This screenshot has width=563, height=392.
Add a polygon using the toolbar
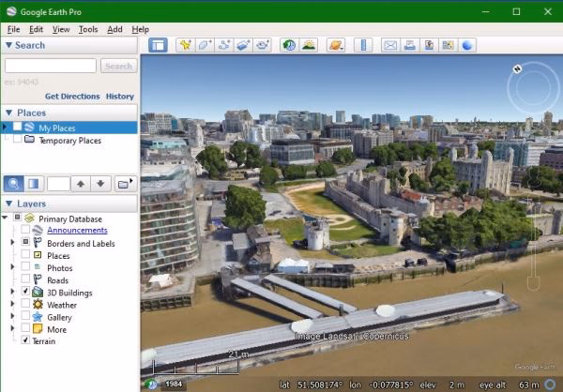[205, 45]
